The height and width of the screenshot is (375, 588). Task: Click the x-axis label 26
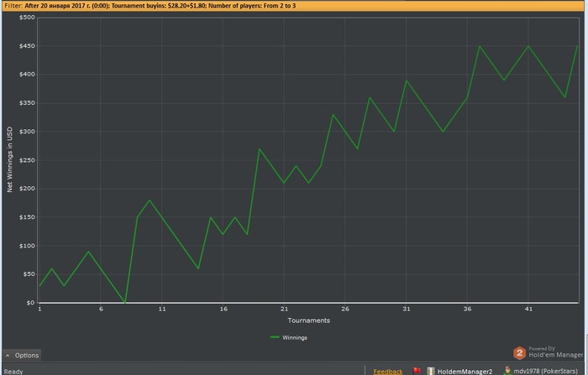[x=345, y=309]
